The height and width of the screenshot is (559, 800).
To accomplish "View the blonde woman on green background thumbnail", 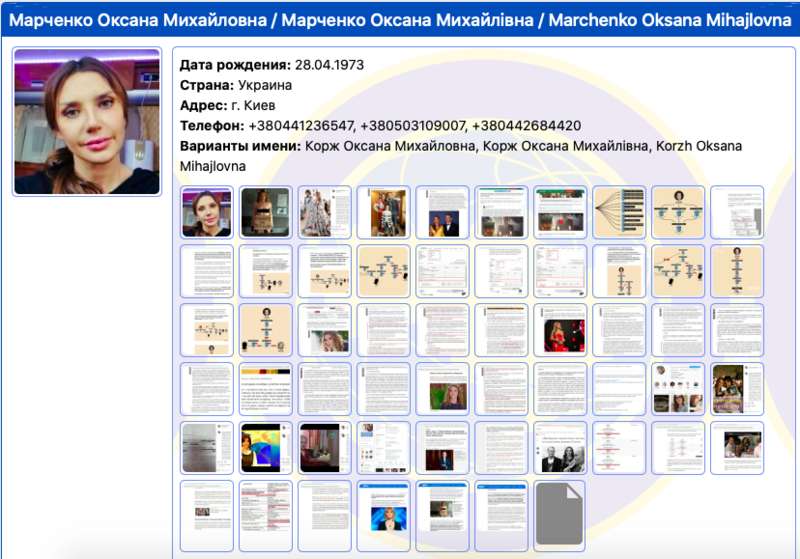I will click(x=443, y=389).
